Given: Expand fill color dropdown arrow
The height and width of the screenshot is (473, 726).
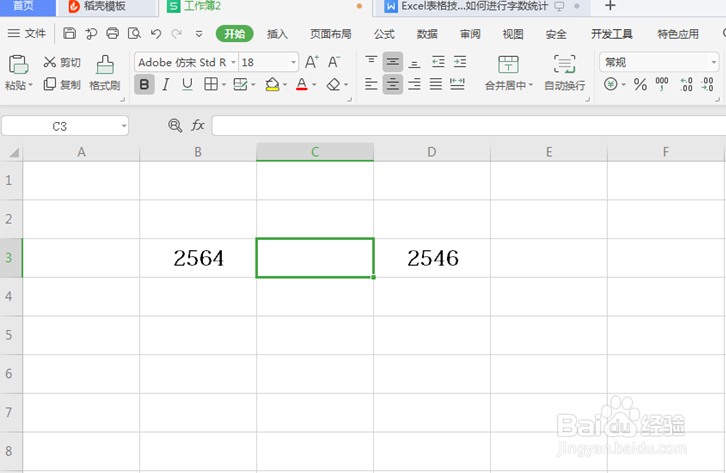Looking at the screenshot, I should click(285, 85).
